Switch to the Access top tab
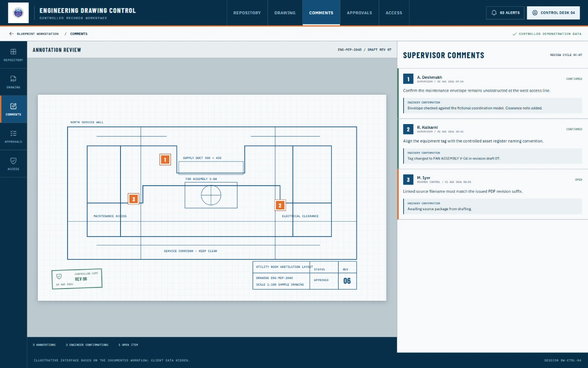This screenshot has width=588, height=368. tap(394, 13)
